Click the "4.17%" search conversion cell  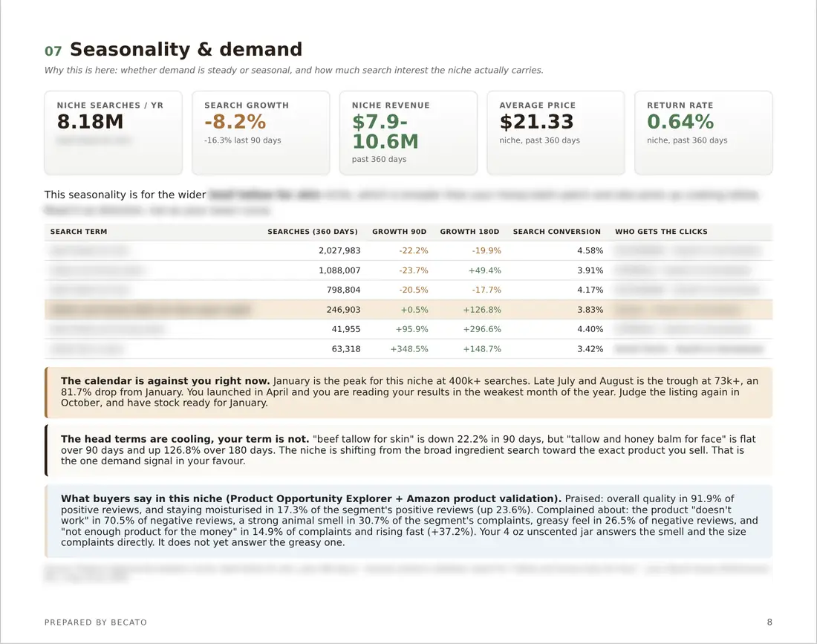[x=590, y=290]
